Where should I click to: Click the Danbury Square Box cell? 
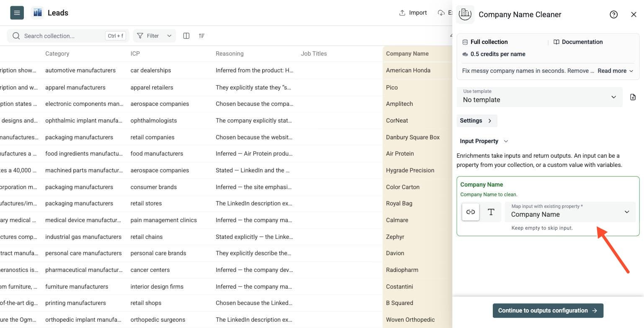pos(413,137)
